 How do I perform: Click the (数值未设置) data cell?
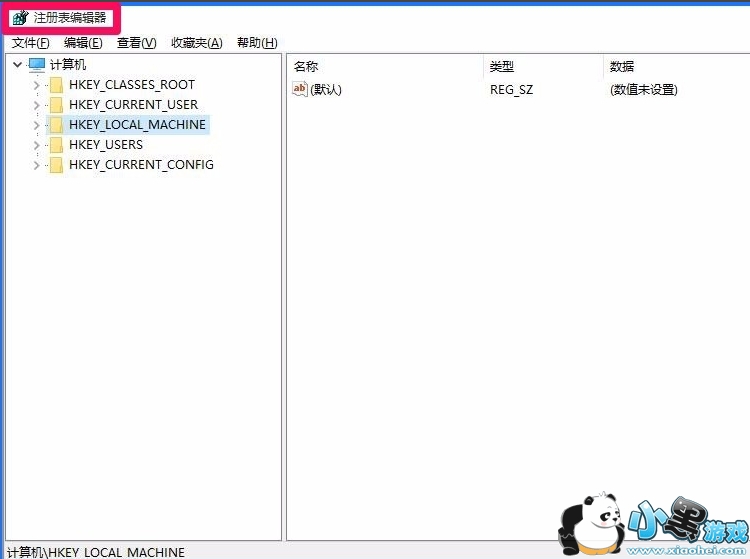tap(644, 89)
